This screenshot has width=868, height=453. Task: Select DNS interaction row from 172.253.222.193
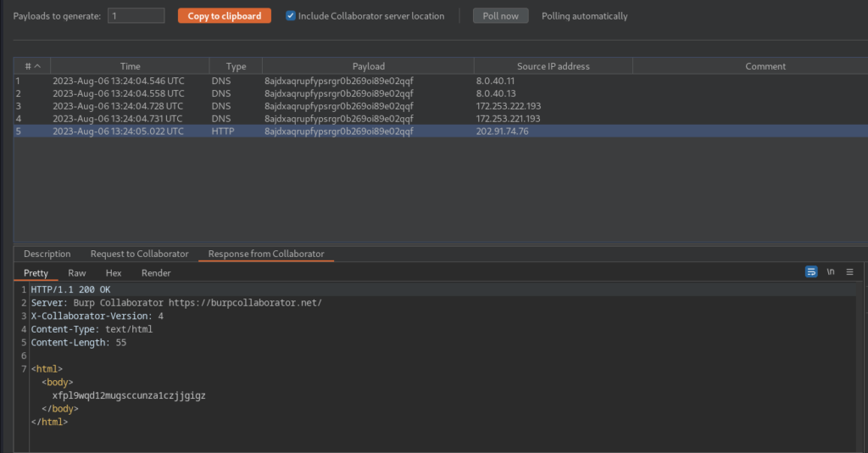[x=441, y=106]
